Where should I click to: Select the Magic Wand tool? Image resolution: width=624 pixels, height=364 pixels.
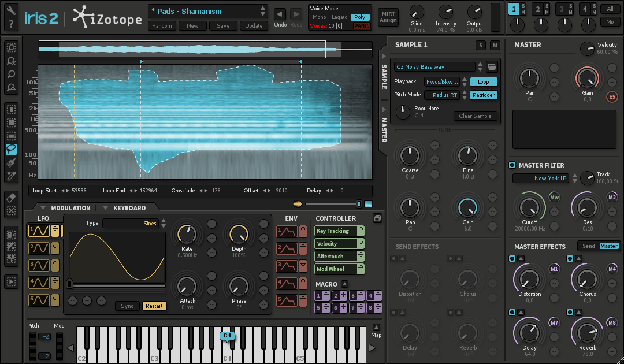pyautogui.click(x=11, y=176)
